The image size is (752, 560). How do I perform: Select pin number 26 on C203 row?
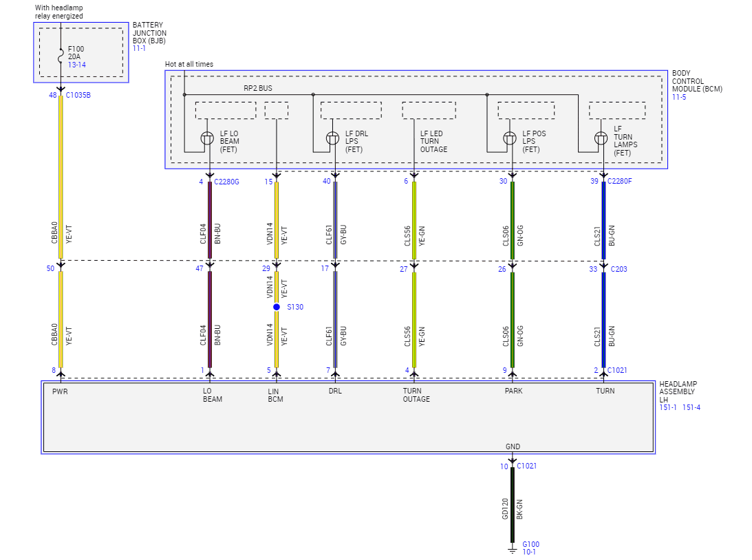pyautogui.click(x=502, y=269)
